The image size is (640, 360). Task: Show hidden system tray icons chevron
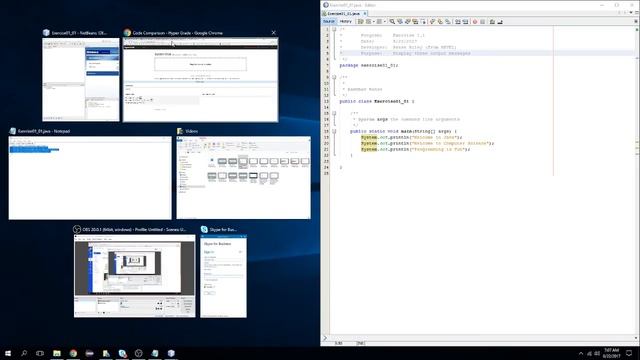click(581, 353)
